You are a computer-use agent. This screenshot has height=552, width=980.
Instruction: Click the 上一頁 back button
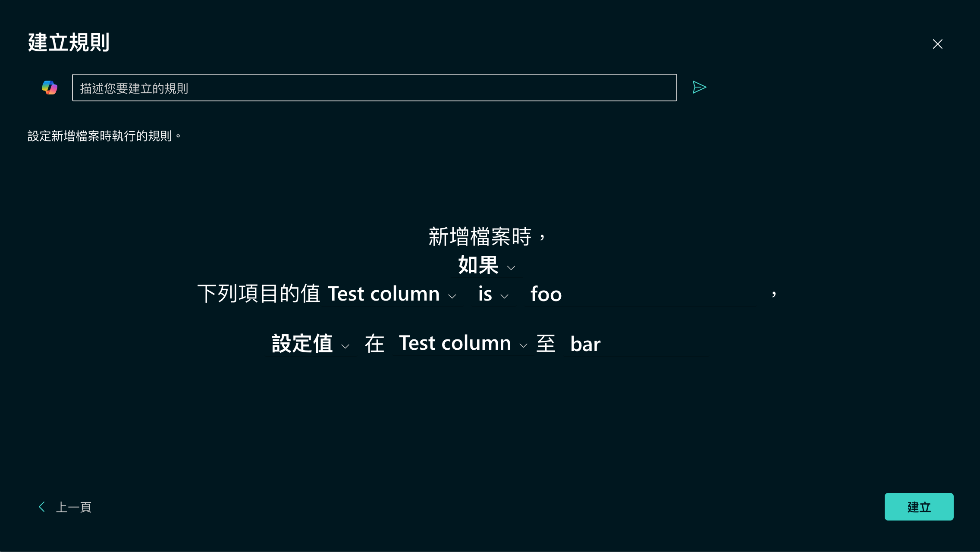point(63,507)
